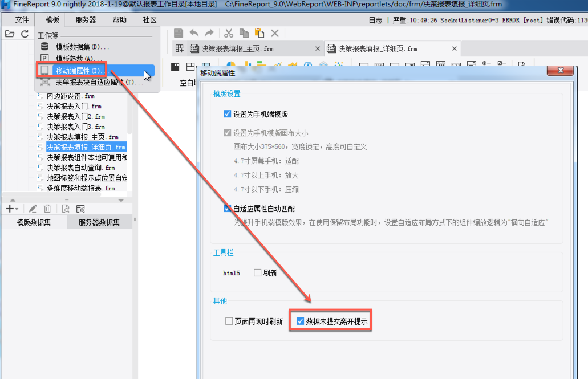Screen dimensions: 588x379
Task: Enable the html5 刷新 checkbox
Action: pyautogui.click(x=257, y=273)
